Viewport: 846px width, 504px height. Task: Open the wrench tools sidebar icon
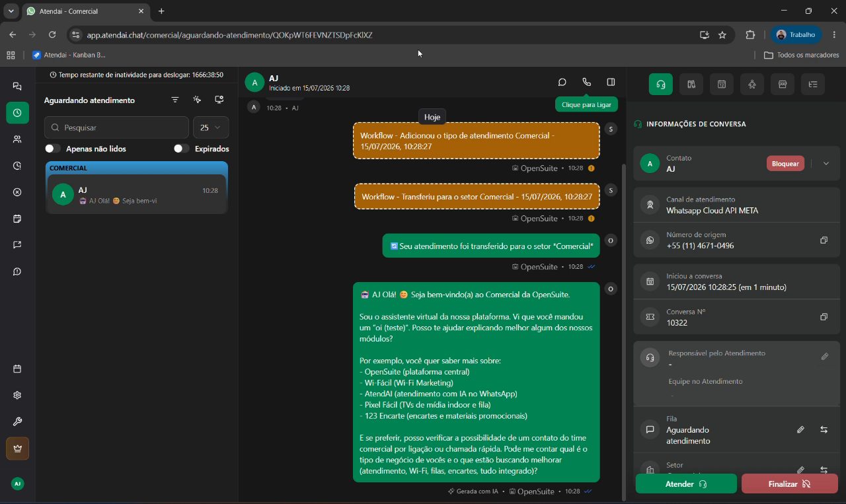point(17,421)
